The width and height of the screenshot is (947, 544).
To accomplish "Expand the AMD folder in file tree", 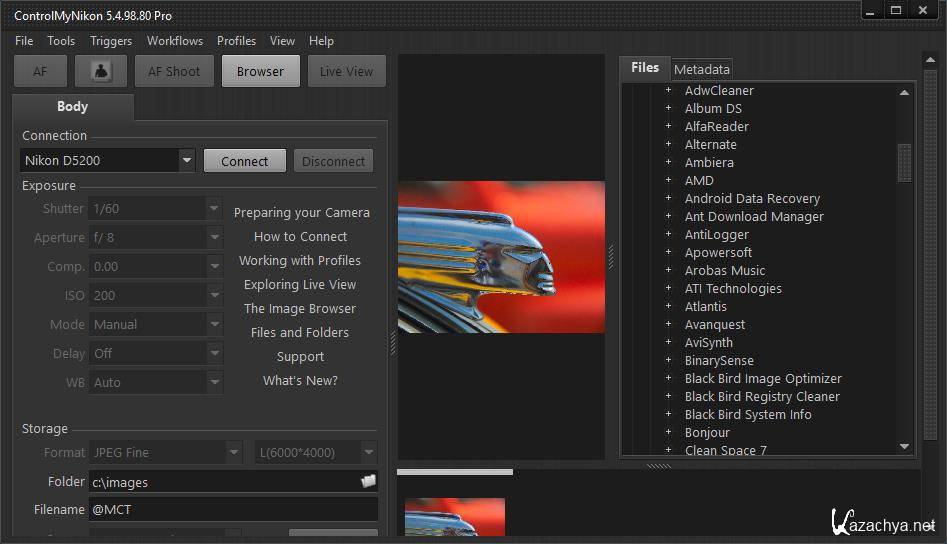I will point(669,180).
